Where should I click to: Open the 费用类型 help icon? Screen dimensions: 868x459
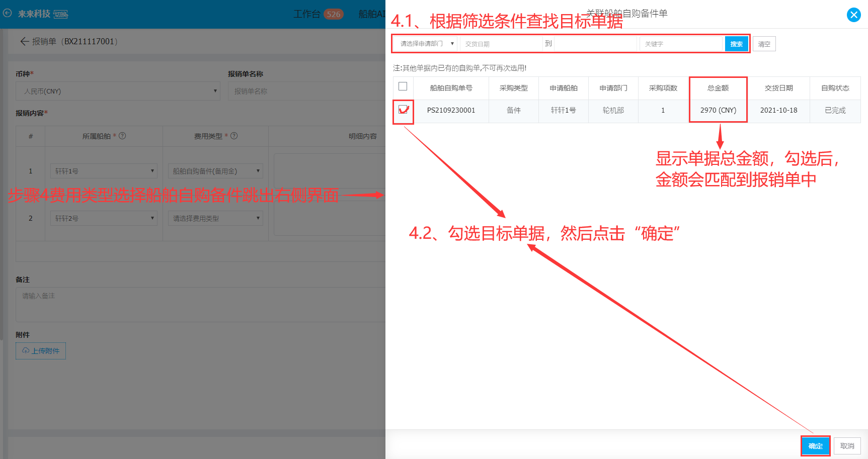pyautogui.click(x=234, y=136)
